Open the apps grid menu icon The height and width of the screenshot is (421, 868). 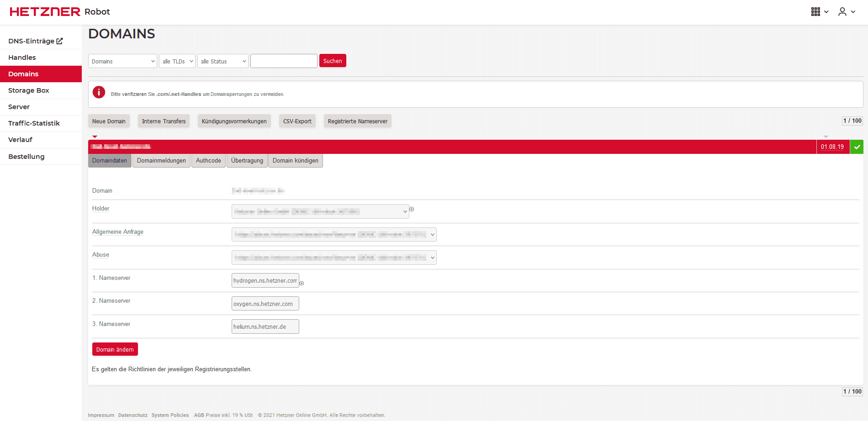pos(816,12)
